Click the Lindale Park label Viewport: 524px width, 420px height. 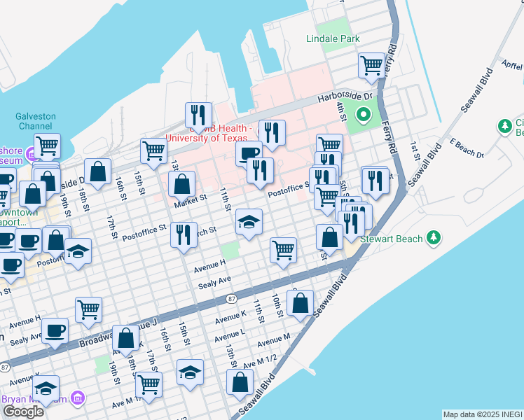(333, 38)
